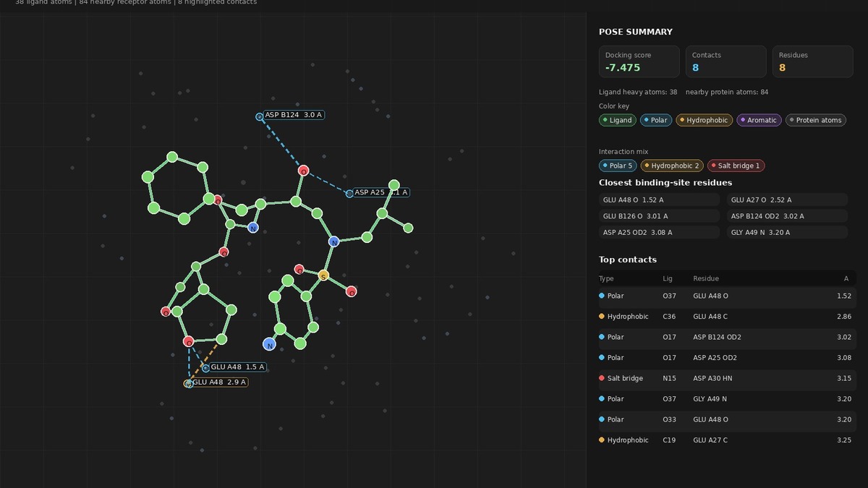The height and width of the screenshot is (488, 868).
Task: Select the Salt bridge N15 ASP A30 row
Action: (727, 378)
